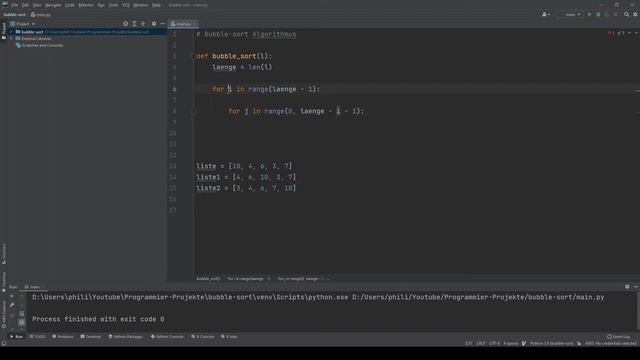Open the Refactor menu

[x=86, y=5]
